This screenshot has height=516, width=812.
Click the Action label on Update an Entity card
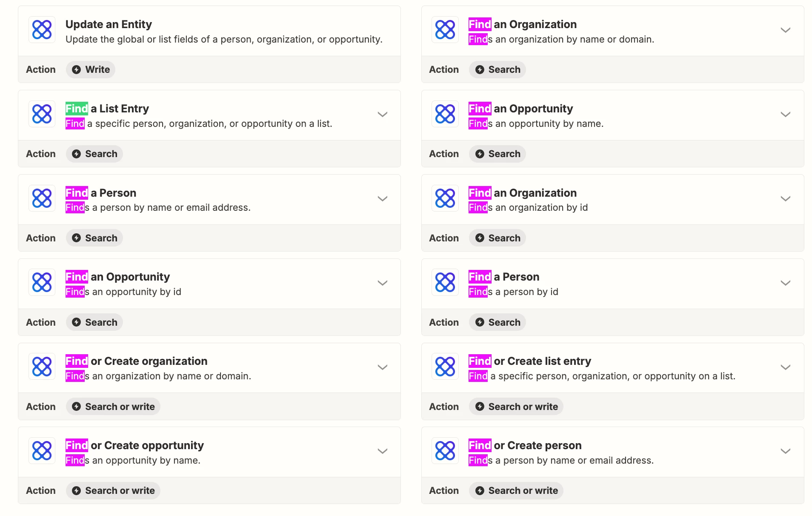41,69
